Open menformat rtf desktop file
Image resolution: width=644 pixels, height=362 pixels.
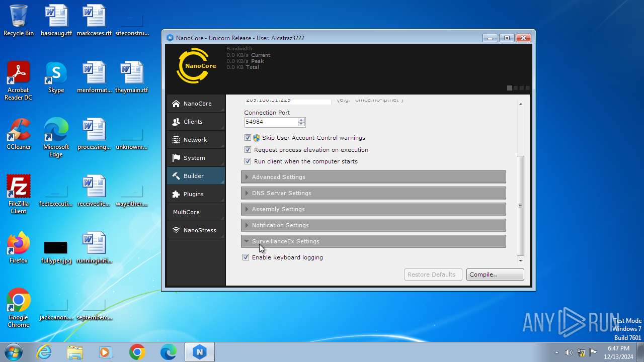pyautogui.click(x=94, y=77)
